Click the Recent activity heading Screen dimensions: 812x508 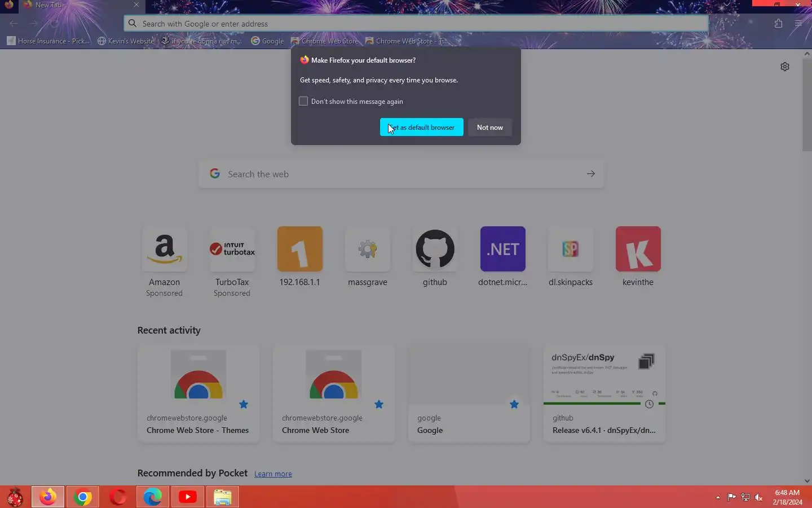[x=169, y=330]
